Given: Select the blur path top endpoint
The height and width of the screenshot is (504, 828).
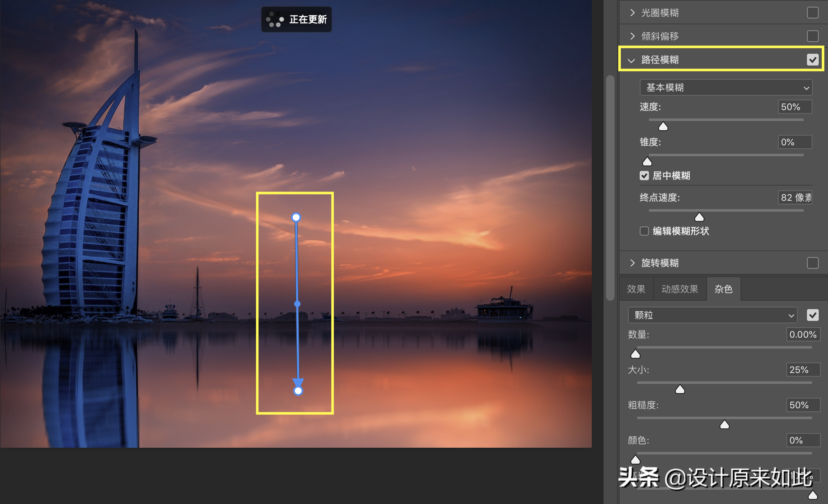Looking at the screenshot, I should point(296,217).
